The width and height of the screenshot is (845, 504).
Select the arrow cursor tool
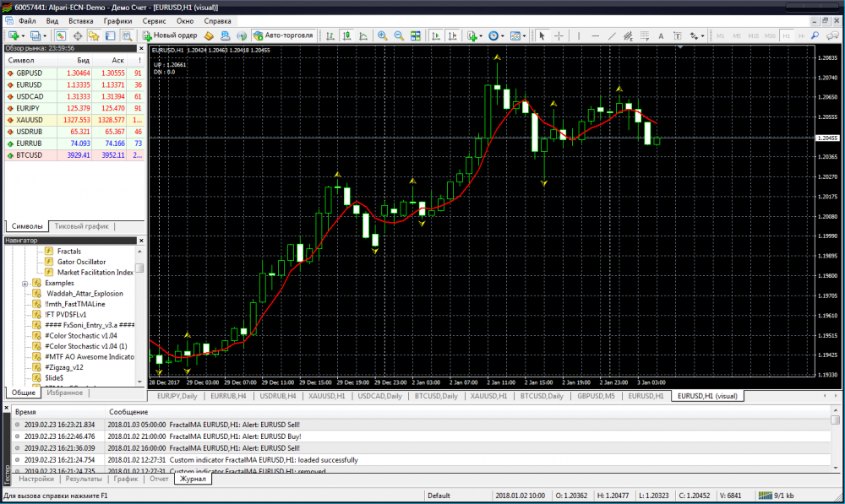click(x=542, y=35)
